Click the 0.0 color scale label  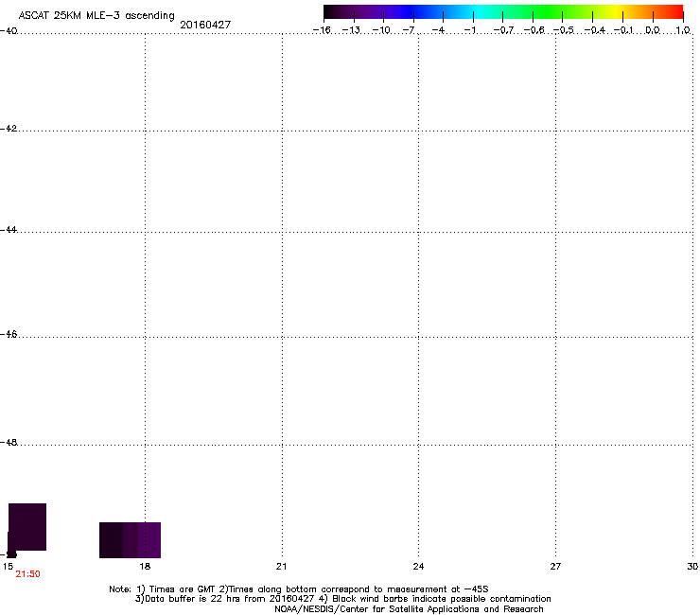click(653, 30)
